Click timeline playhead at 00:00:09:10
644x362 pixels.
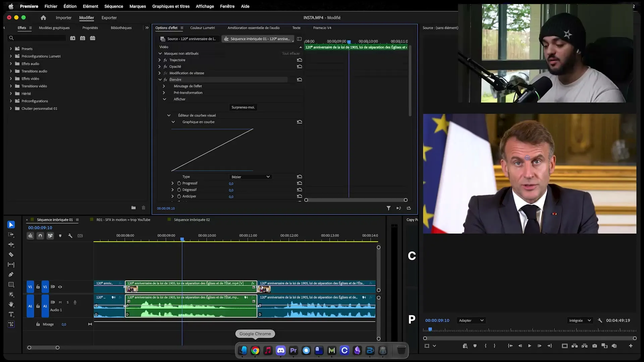click(x=182, y=239)
